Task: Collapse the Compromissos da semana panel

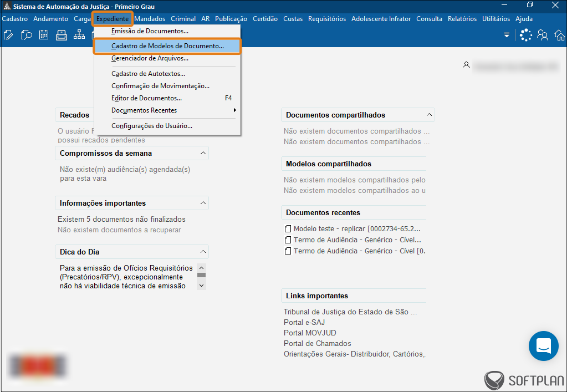Action: tap(203, 153)
